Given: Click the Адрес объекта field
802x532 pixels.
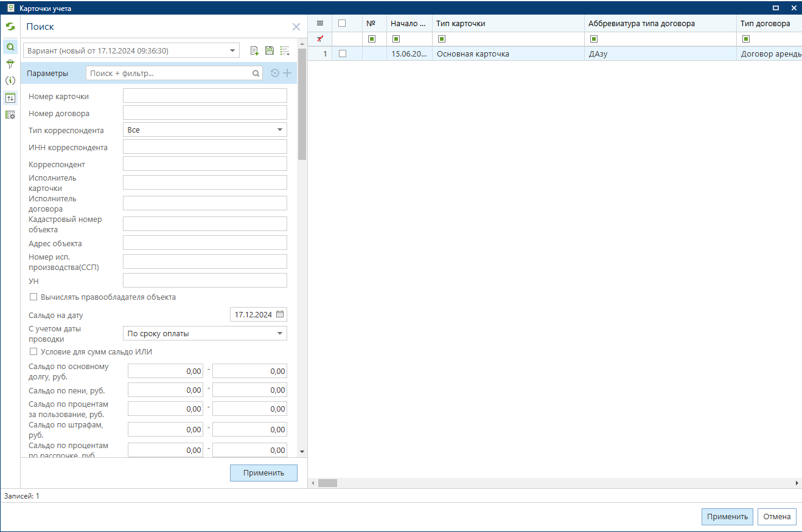Looking at the screenshot, I should 205,243.
